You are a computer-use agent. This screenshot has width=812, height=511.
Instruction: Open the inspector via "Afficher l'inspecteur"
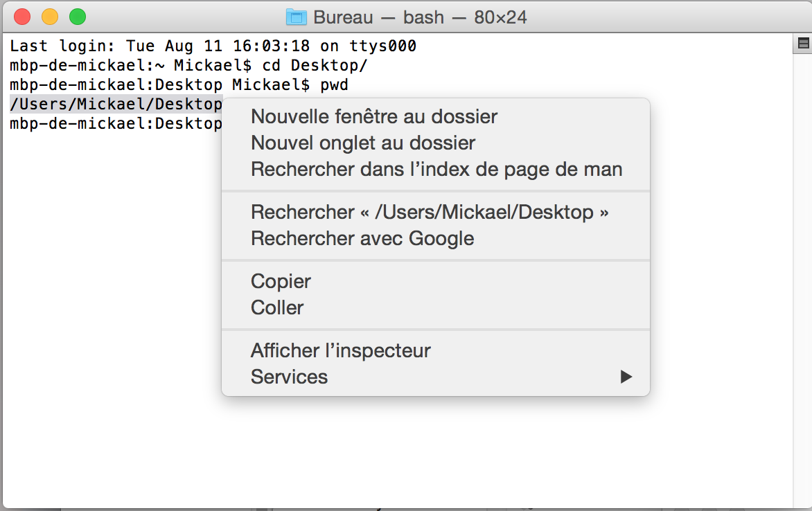point(340,350)
